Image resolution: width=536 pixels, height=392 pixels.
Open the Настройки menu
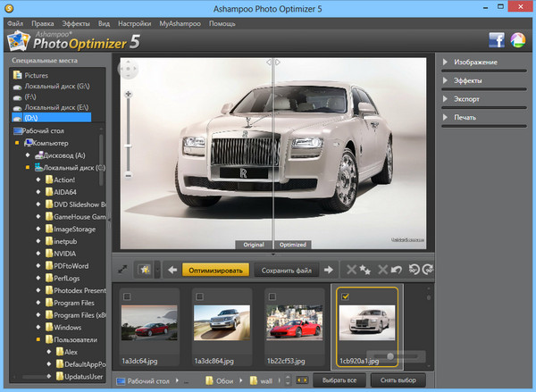(x=133, y=21)
